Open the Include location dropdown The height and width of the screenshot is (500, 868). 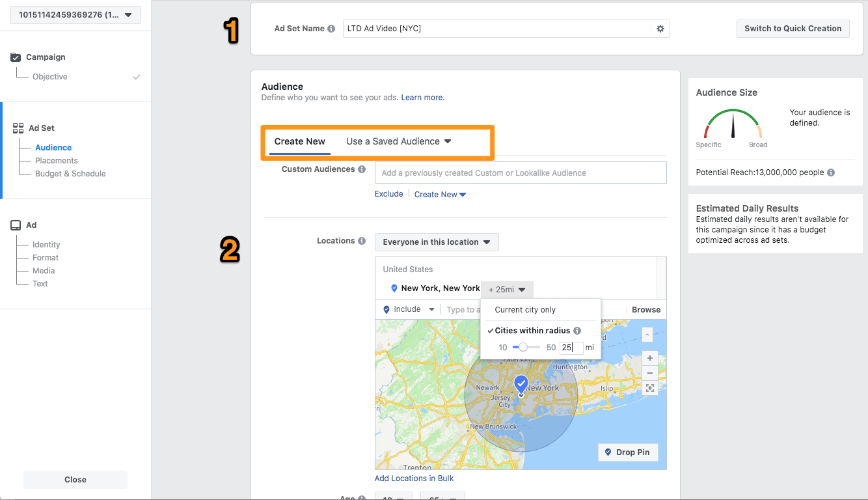click(409, 309)
